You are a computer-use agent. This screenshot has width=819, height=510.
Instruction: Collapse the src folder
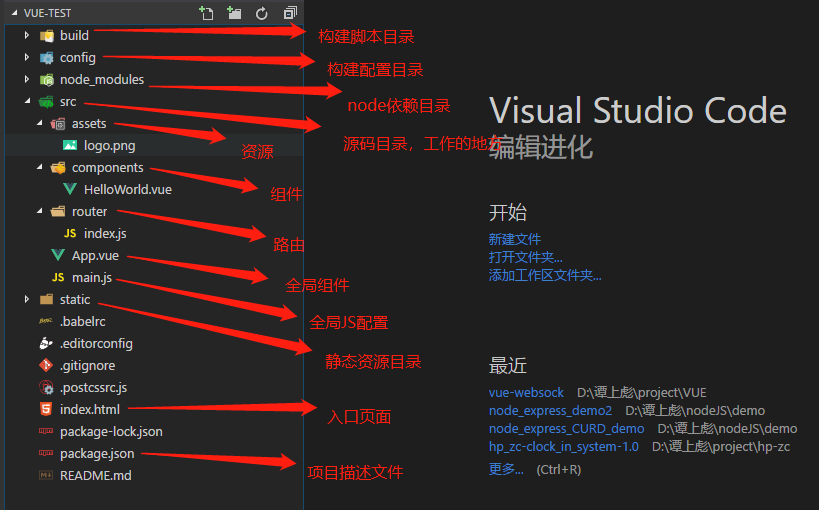(x=27, y=102)
